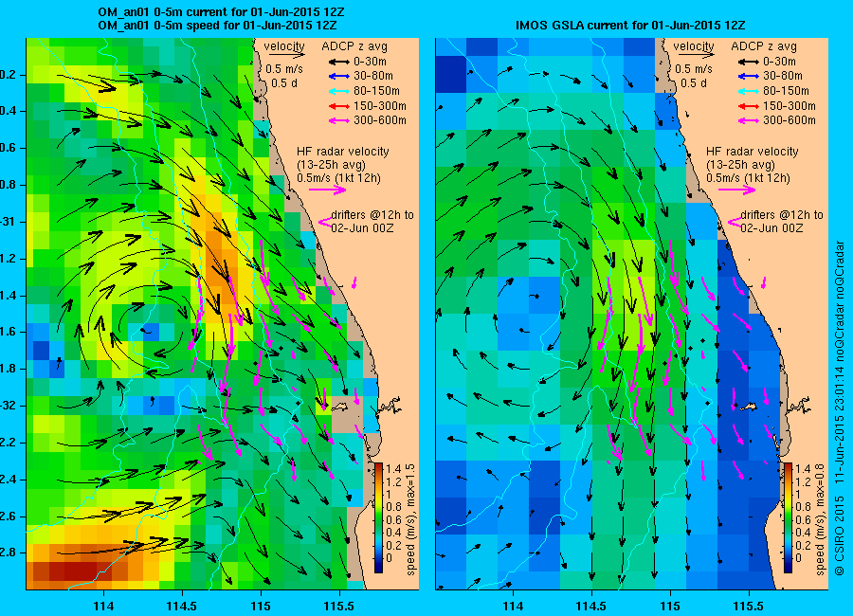The image size is (853, 616).
Task: Click 'drifters @12h to' text in right panel
Action: point(782,215)
